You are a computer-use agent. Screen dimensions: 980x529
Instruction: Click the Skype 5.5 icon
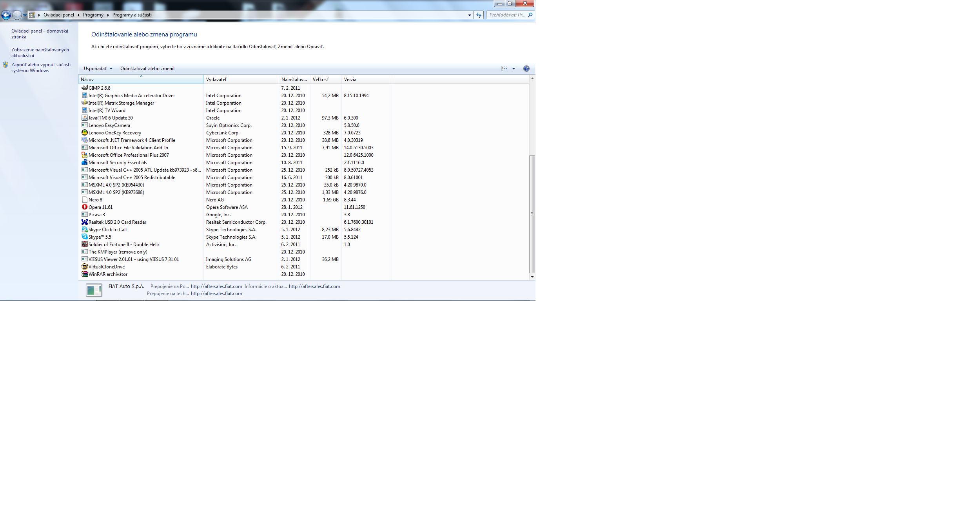pyautogui.click(x=84, y=237)
